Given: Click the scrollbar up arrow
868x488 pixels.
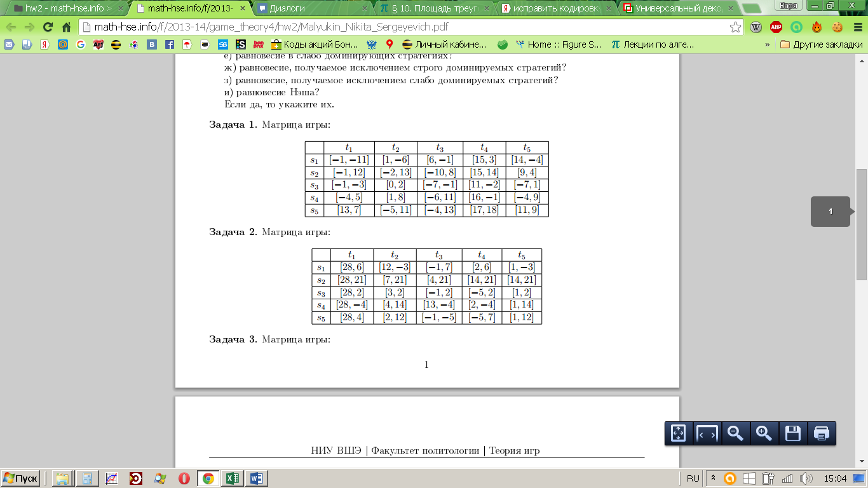Looking at the screenshot, I should click(862, 60).
